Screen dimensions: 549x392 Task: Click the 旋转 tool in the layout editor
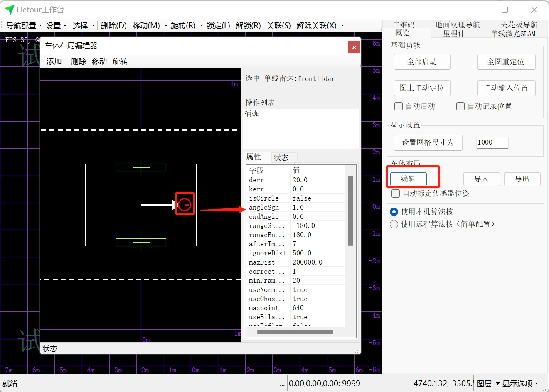(120, 61)
